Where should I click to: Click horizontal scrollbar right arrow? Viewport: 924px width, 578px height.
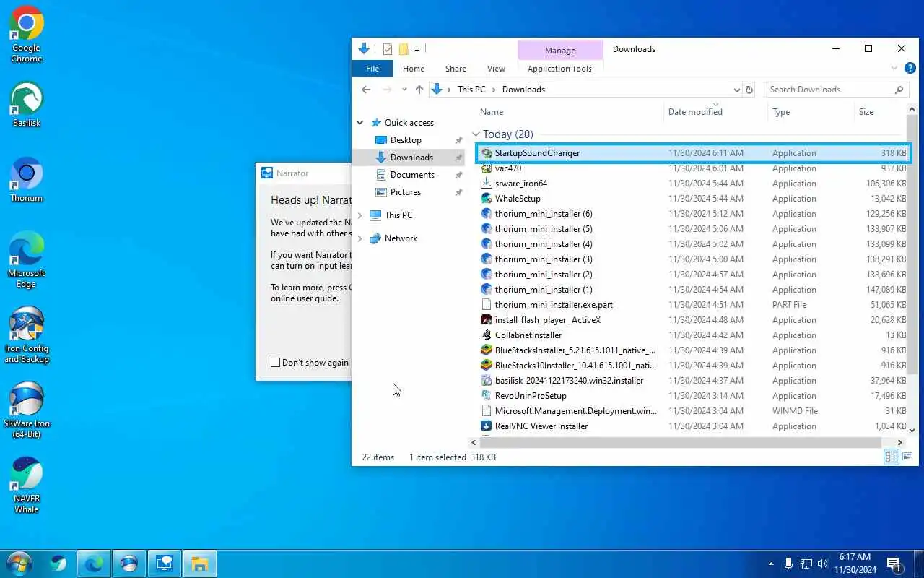tap(900, 442)
